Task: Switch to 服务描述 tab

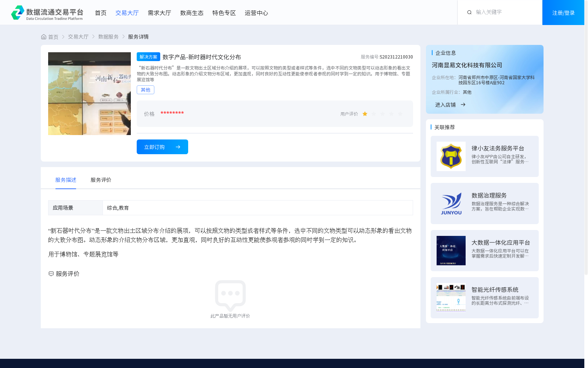Action: point(66,180)
